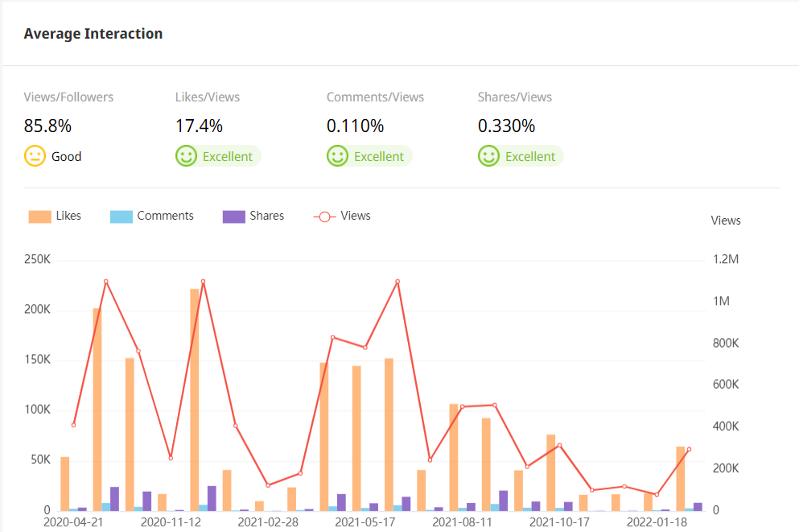The width and height of the screenshot is (799, 532).
Task: Click the Average Interaction heading
Action: click(x=93, y=34)
